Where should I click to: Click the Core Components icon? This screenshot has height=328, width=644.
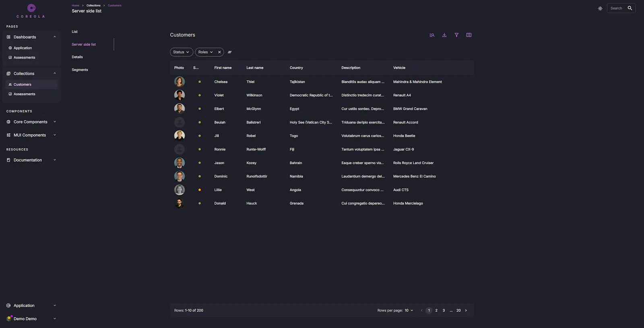pyautogui.click(x=8, y=122)
